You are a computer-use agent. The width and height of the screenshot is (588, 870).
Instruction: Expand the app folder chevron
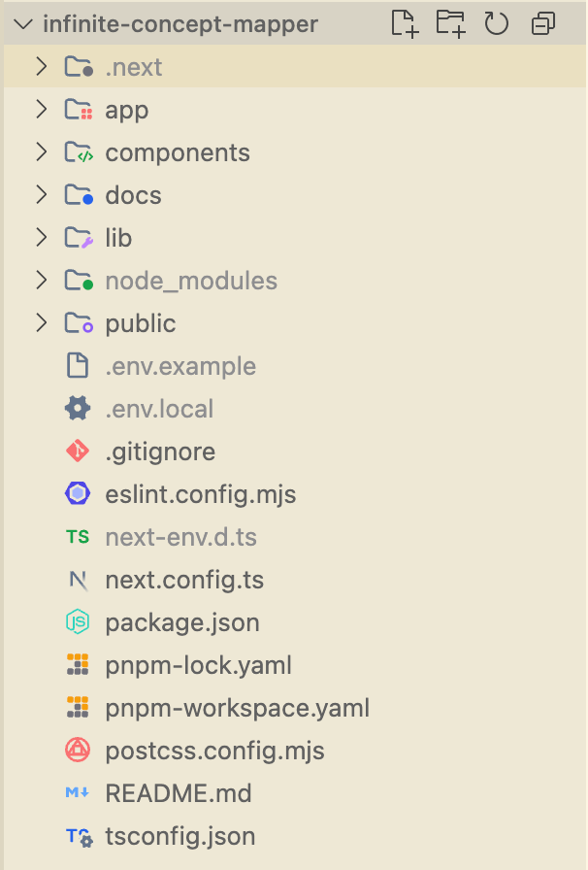41,110
